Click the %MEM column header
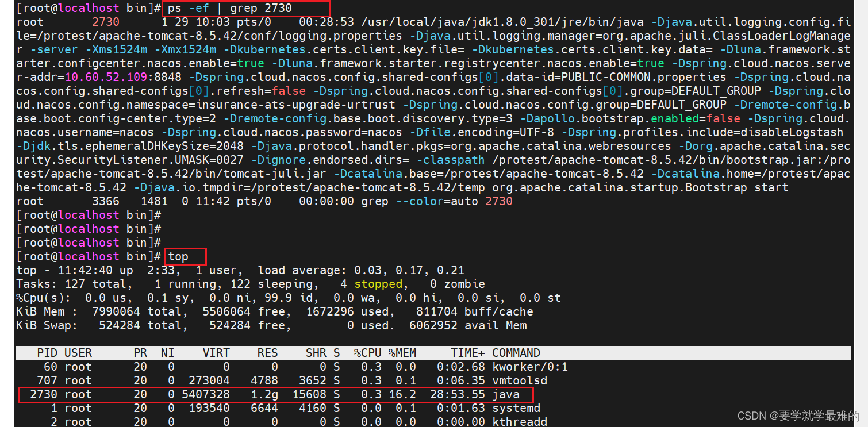This screenshot has height=427, width=868. click(x=402, y=353)
